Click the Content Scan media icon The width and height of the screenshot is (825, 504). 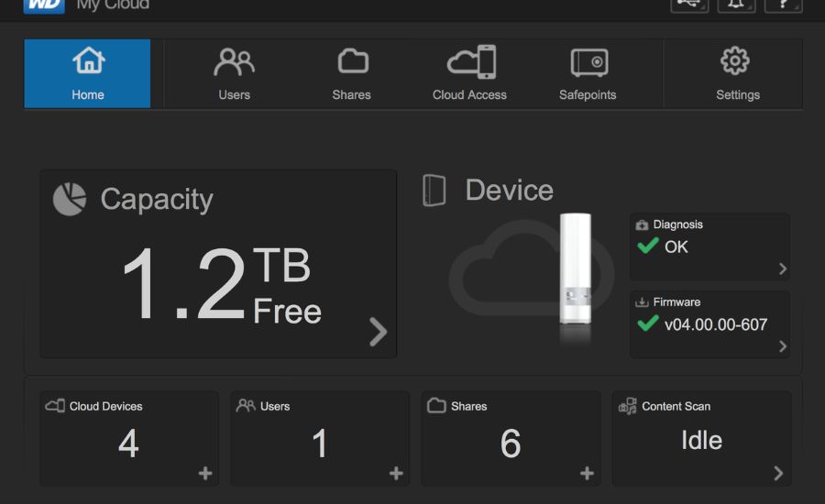coord(628,406)
